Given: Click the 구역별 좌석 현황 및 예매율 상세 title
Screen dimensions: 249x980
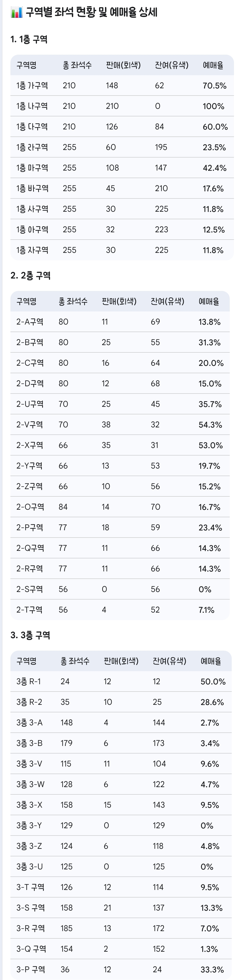Looking at the screenshot, I should click(91, 13).
